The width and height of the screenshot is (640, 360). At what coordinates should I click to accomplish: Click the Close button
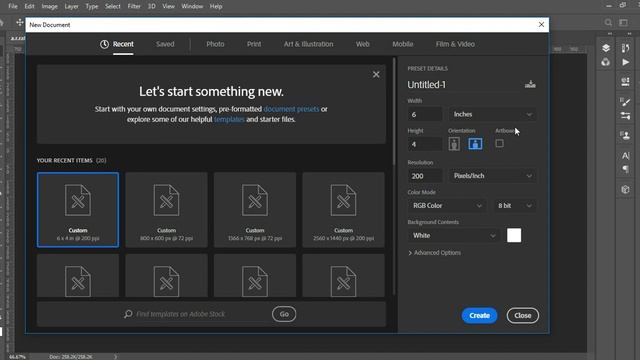[522, 316]
